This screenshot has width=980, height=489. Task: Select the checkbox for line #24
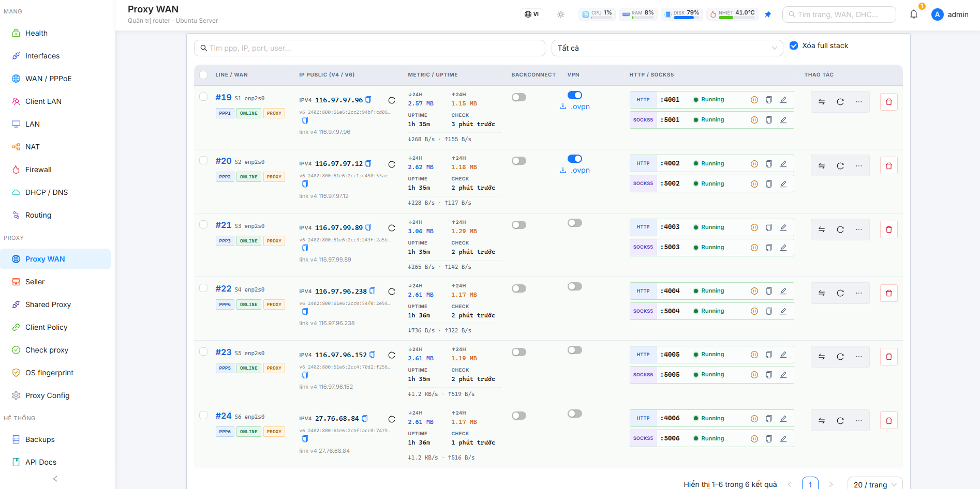(x=203, y=415)
